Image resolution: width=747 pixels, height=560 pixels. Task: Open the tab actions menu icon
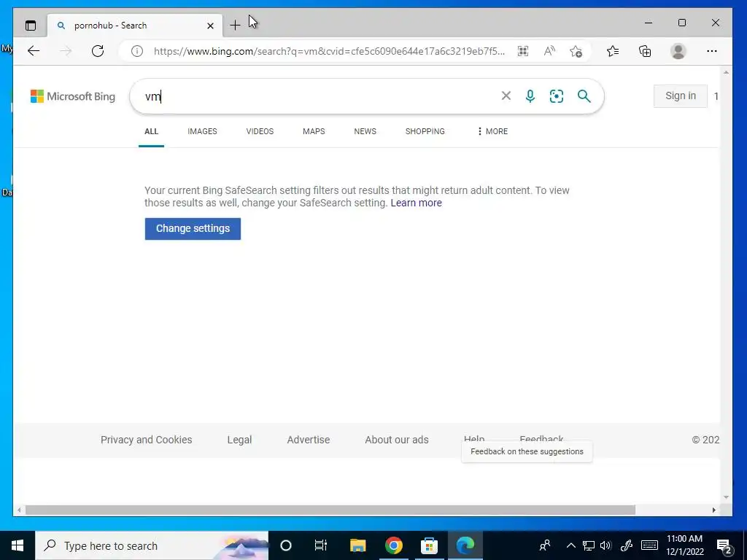point(31,26)
